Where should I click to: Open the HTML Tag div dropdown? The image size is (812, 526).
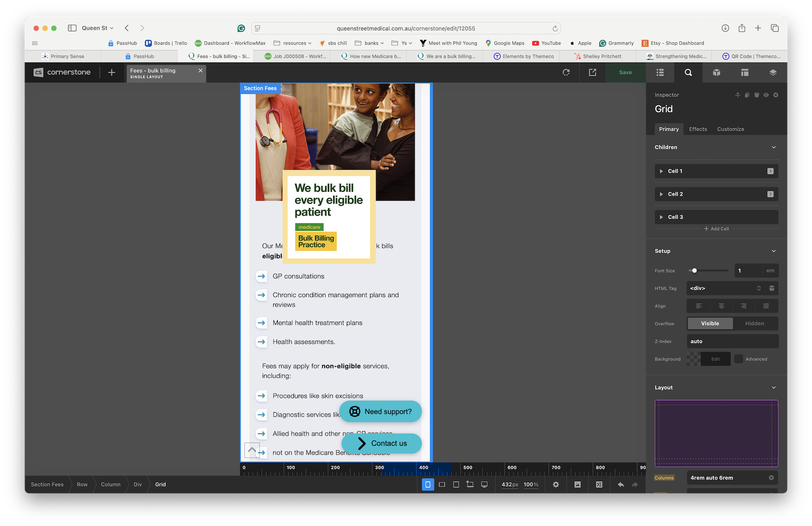[x=725, y=288]
